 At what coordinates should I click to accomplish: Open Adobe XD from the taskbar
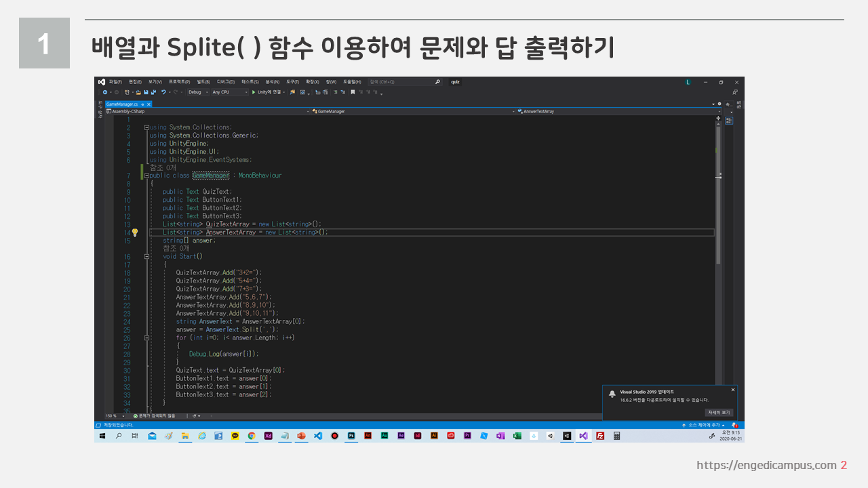coord(268,436)
